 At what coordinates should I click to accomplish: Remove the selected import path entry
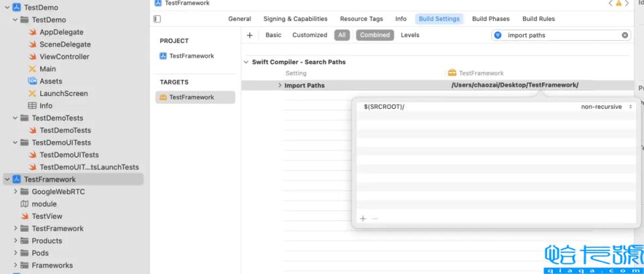(x=374, y=218)
